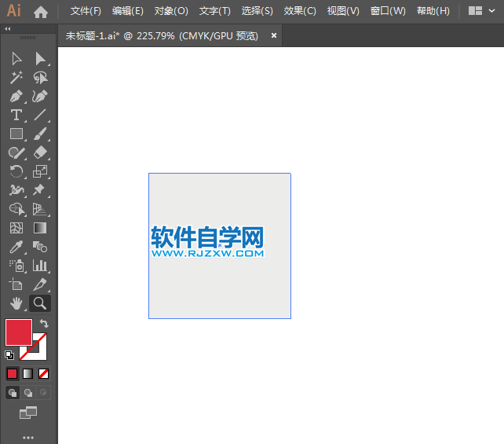Select the Warp tool
This screenshot has width=504, height=444.
coord(16,190)
